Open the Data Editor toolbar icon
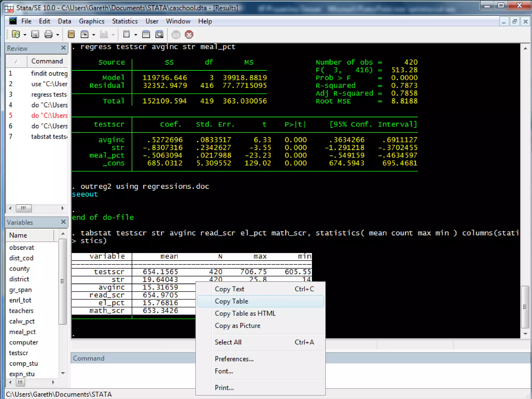Viewport: 532px width, 399px height. pos(146,34)
